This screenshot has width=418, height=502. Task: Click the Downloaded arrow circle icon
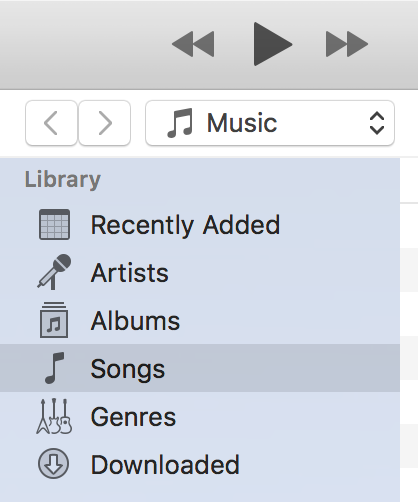pyautogui.click(x=54, y=464)
